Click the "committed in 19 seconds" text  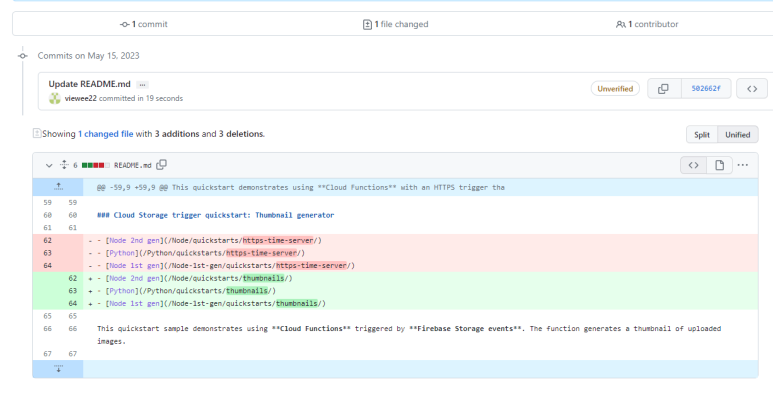point(141,98)
